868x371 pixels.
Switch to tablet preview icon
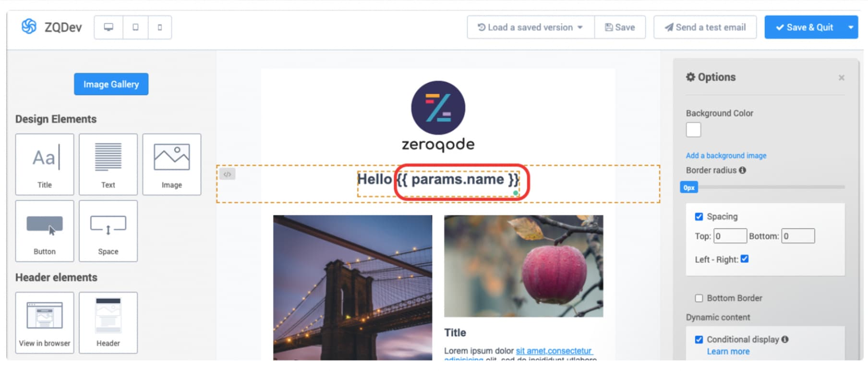(x=135, y=27)
